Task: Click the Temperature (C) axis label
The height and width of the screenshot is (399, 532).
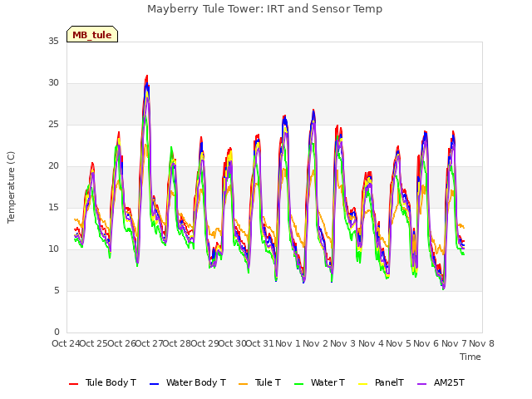Action: tap(11, 187)
